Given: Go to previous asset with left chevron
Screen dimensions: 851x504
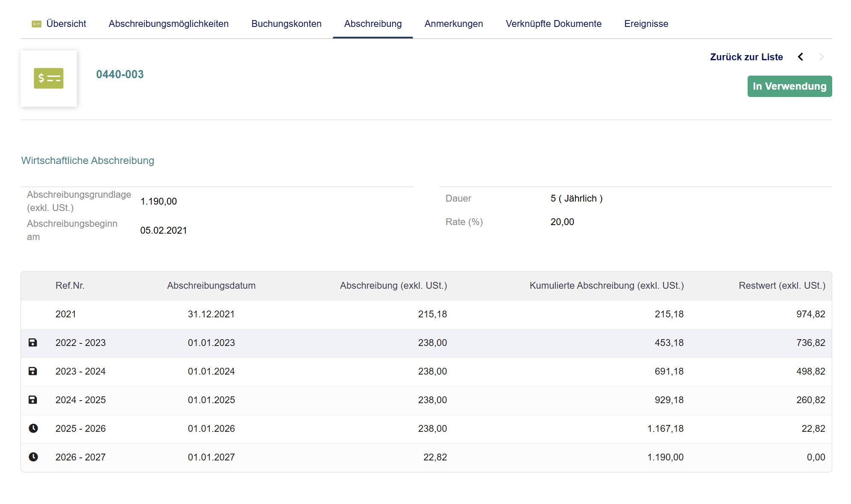Looking at the screenshot, I should click(801, 57).
